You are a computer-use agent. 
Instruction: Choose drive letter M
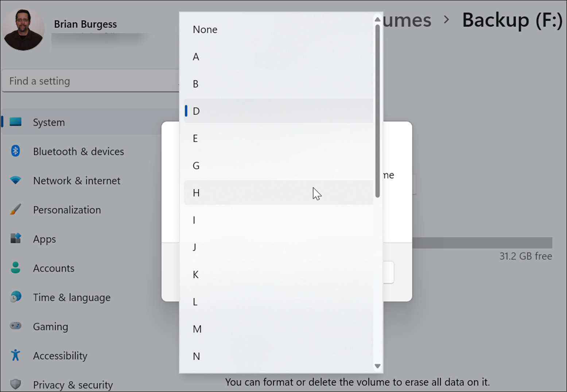(x=278, y=329)
